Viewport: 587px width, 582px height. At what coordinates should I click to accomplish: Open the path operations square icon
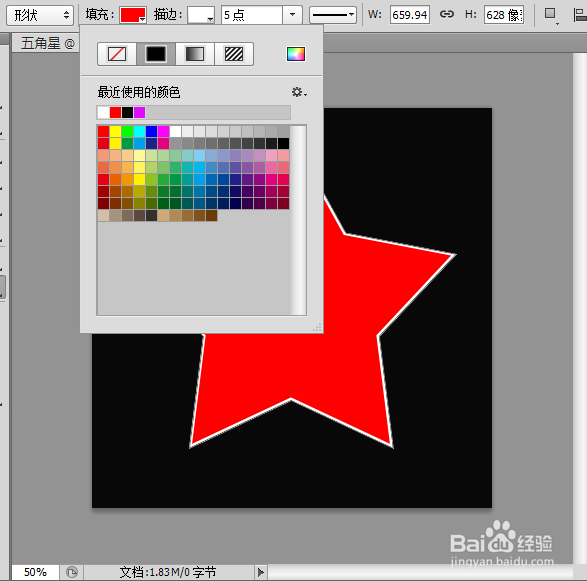(x=550, y=15)
